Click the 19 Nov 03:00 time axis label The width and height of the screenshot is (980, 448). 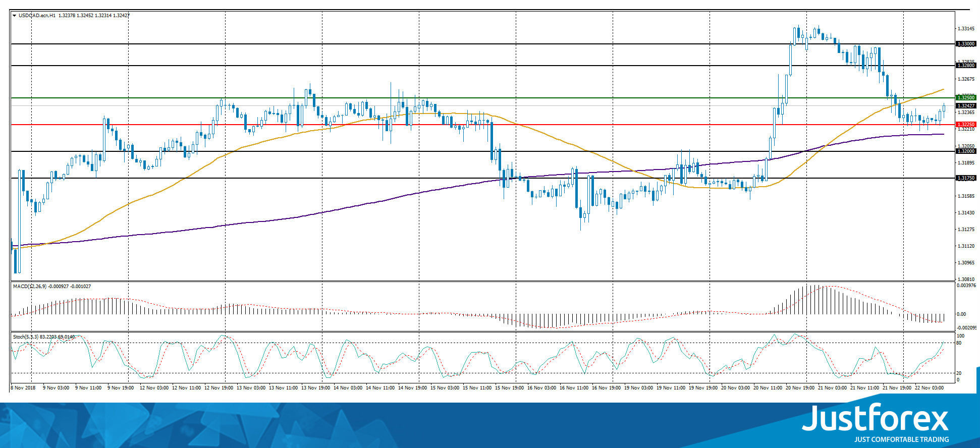pos(638,388)
